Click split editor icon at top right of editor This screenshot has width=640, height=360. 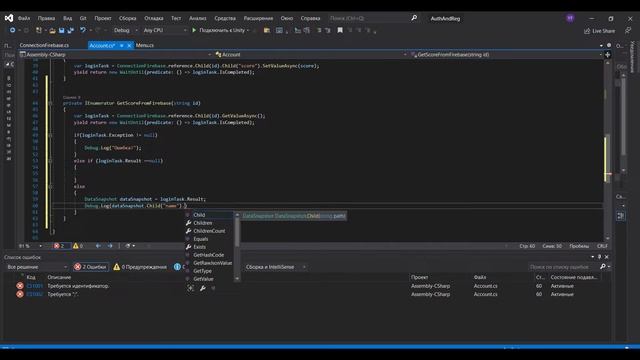coord(607,54)
